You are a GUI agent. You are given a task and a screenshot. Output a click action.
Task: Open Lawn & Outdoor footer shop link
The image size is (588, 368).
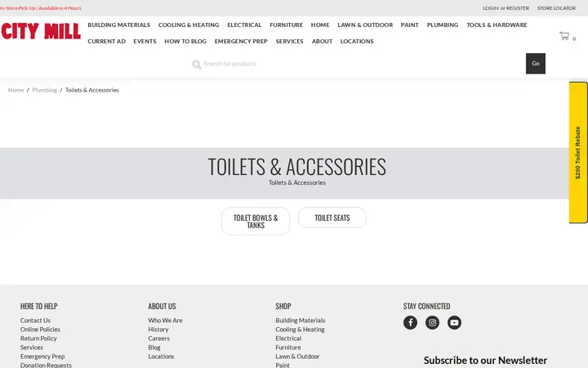click(297, 357)
